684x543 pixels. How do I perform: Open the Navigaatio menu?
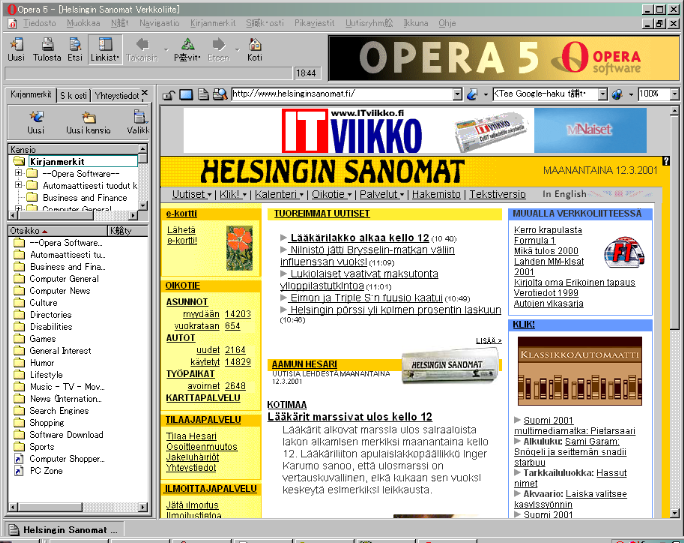[x=159, y=23]
